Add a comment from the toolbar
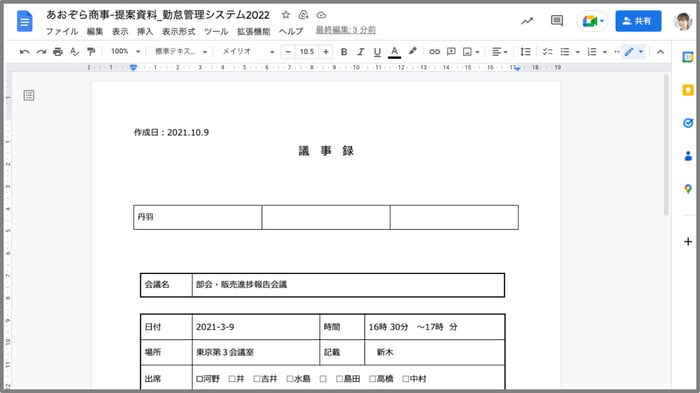The image size is (700, 393). tap(451, 52)
